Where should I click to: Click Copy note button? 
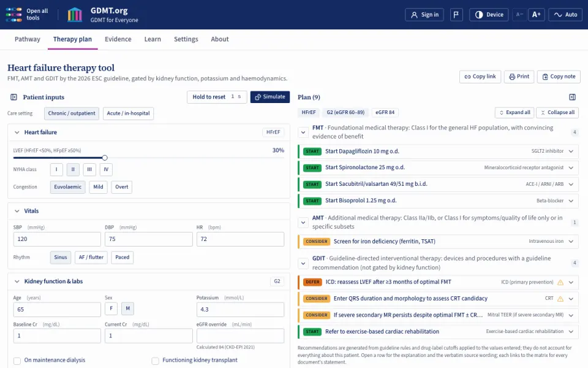[x=559, y=77]
